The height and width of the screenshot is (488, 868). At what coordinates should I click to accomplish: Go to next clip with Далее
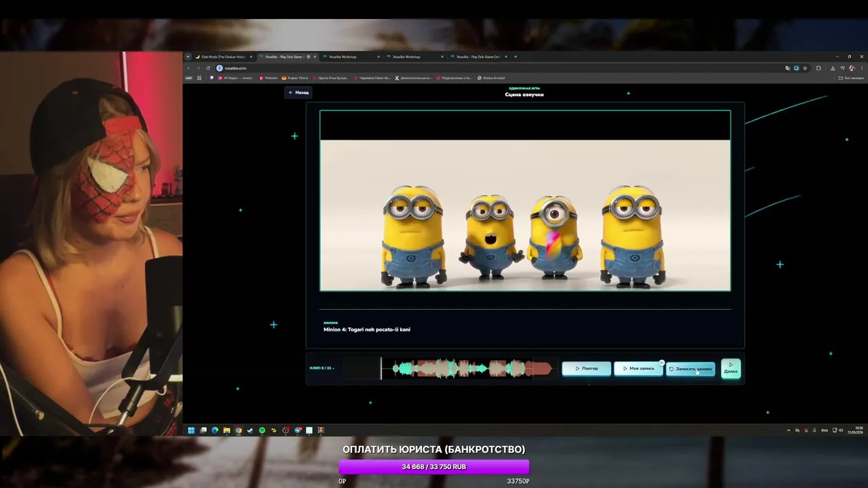click(x=730, y=369)
